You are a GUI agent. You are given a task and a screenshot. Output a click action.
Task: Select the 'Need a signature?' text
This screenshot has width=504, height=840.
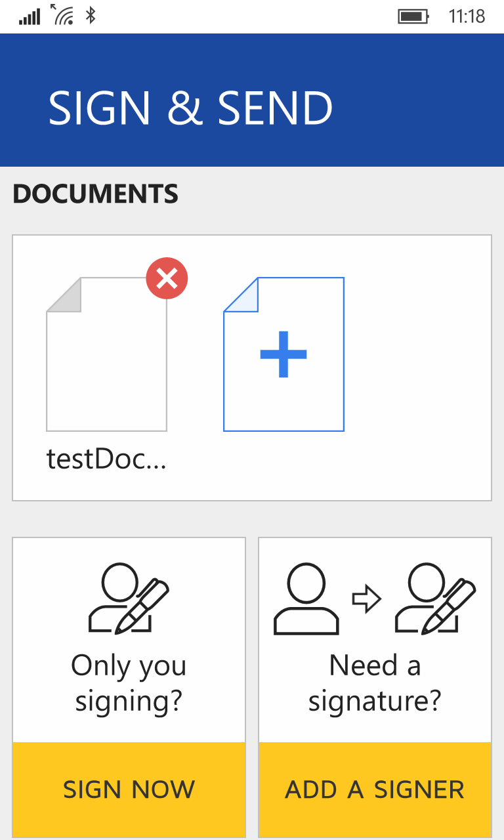pyautogui.click(x=375, y=683)
